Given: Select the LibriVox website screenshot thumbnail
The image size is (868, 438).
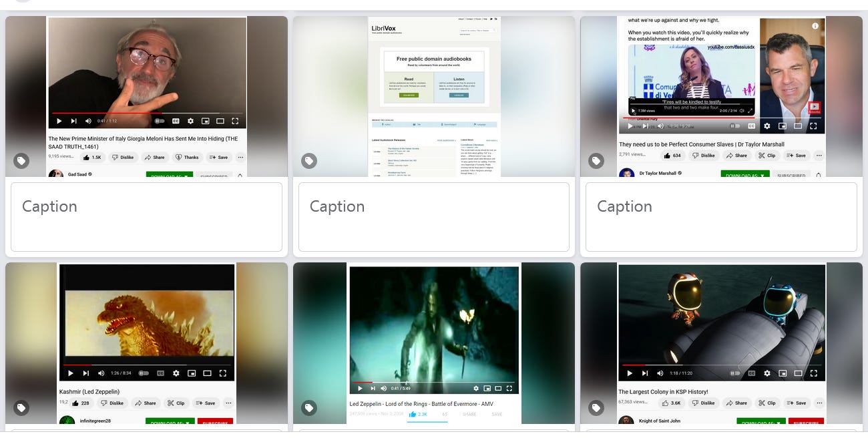Looking at the screenshot, I should pos(434,97).
